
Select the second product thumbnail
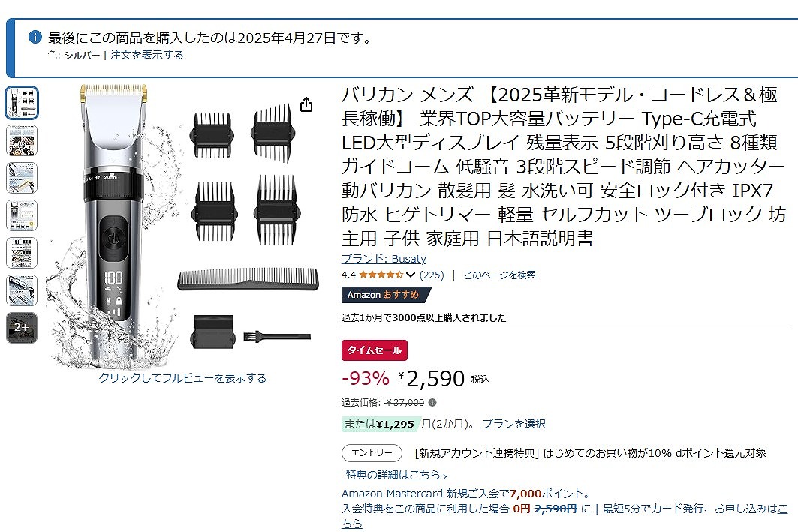22,140
